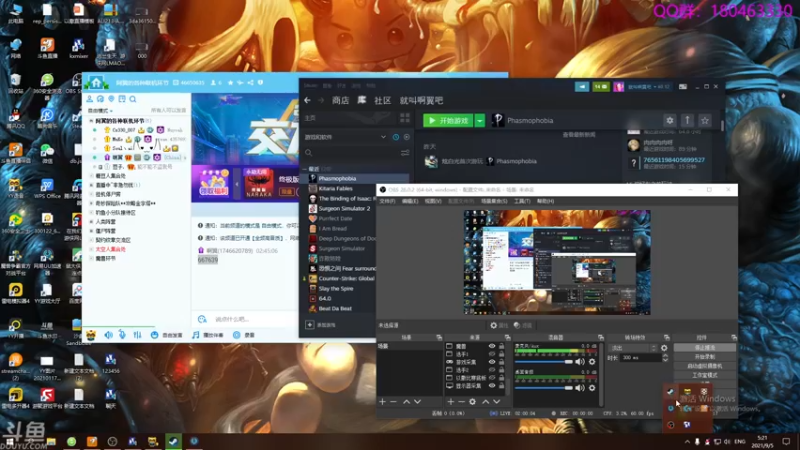The width and height of the screenshot is (800, 450).
Task: Open the advanced filter icon in Steam search row
Action: pyautogui.click(x=405, y=153)
